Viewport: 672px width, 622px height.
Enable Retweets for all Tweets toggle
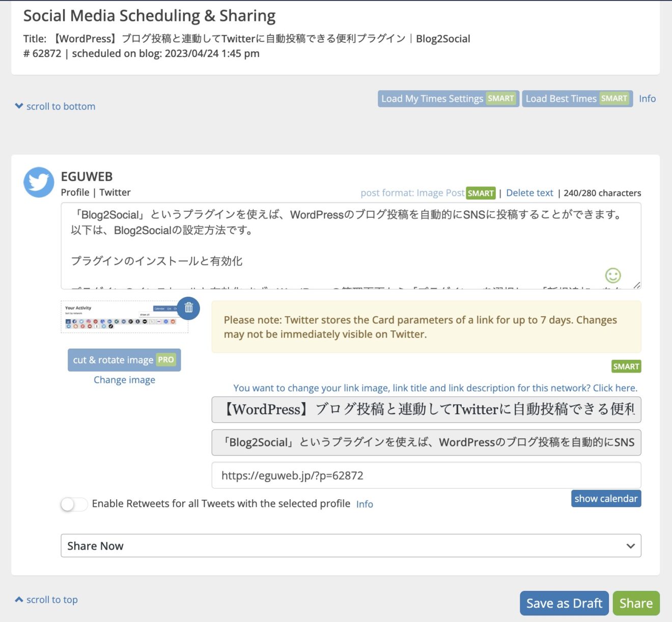tap(74, 504)
